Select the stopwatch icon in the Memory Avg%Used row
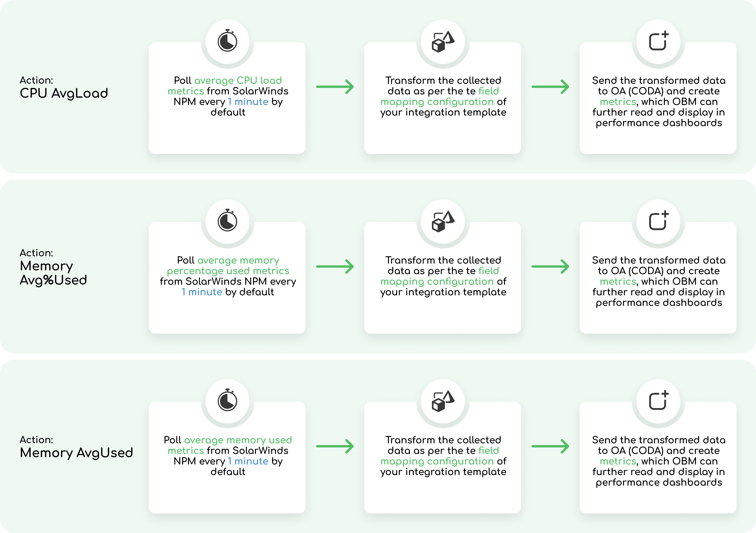 click(227, 220)
